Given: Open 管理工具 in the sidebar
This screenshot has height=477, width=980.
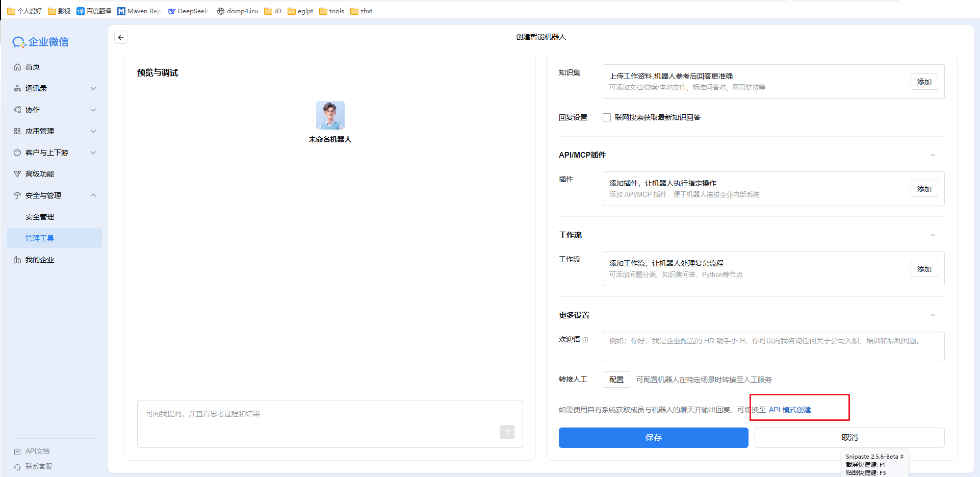Looking at the screenshot, I should pyautogui.click(x=39, y=238).
